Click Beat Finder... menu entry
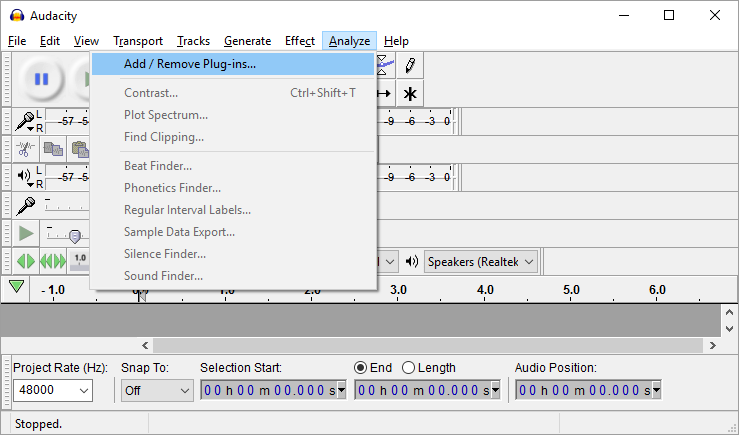This screenshot has height=435, width=739. click(233, 166)
